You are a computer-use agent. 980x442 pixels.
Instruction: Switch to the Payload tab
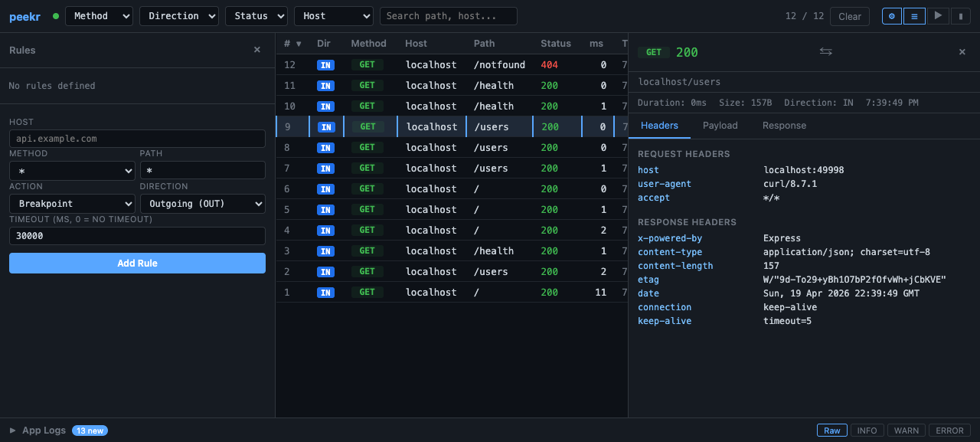tap(720, 126)
